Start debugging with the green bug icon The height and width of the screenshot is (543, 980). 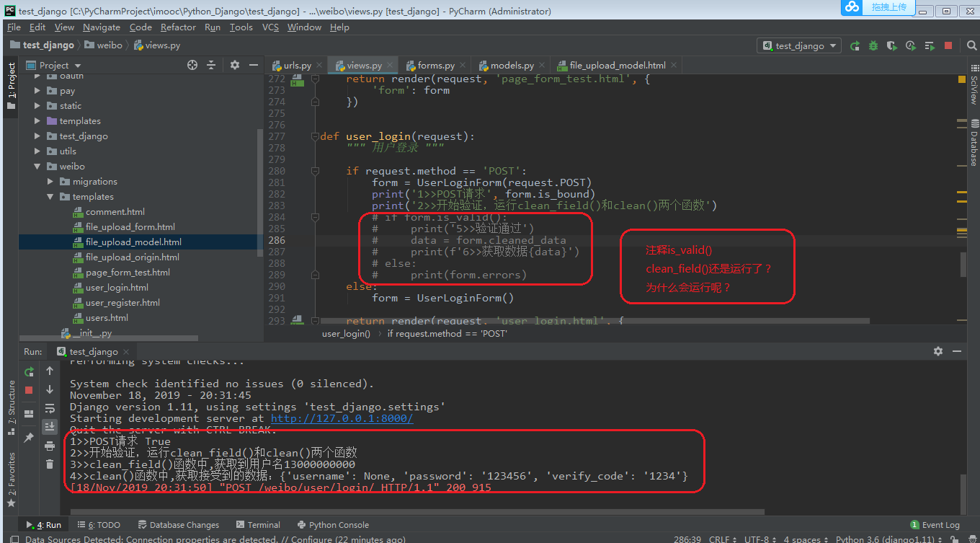point(873,45)
